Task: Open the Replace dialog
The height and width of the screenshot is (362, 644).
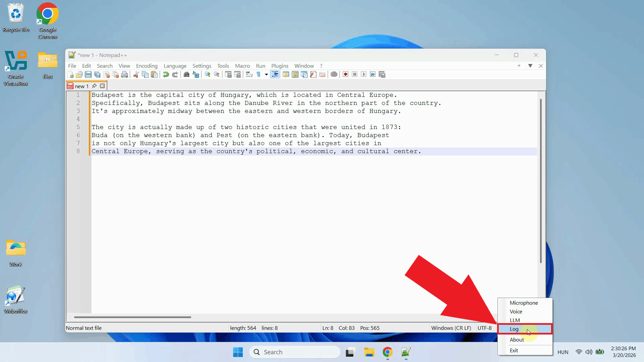Action: (x=196, y=74)
